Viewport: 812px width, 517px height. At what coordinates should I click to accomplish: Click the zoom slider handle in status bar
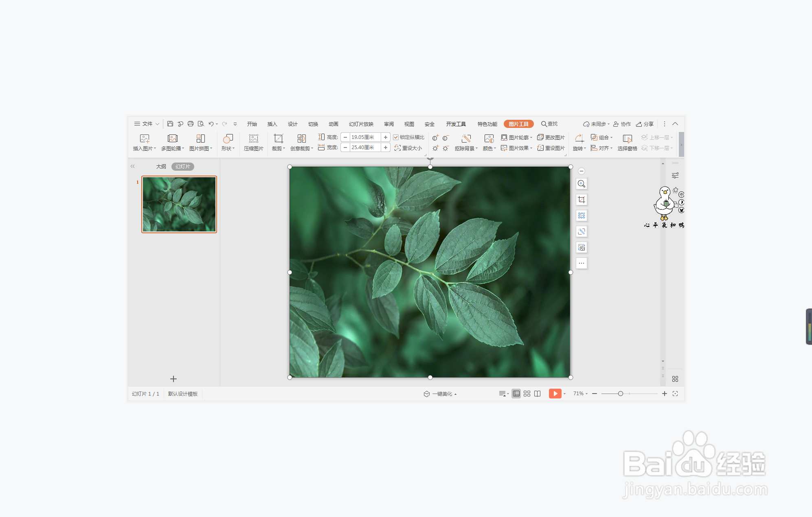(x=620, y=394)
